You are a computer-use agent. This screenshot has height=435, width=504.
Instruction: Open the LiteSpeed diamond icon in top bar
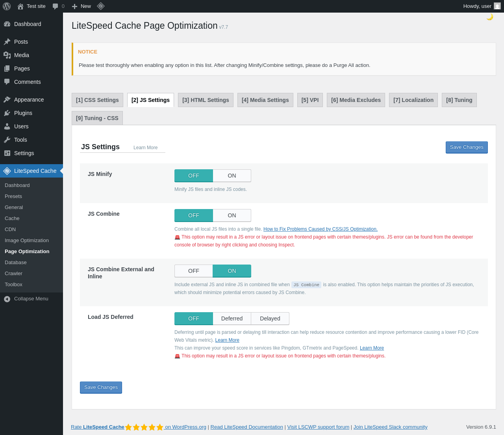[101, 6]
